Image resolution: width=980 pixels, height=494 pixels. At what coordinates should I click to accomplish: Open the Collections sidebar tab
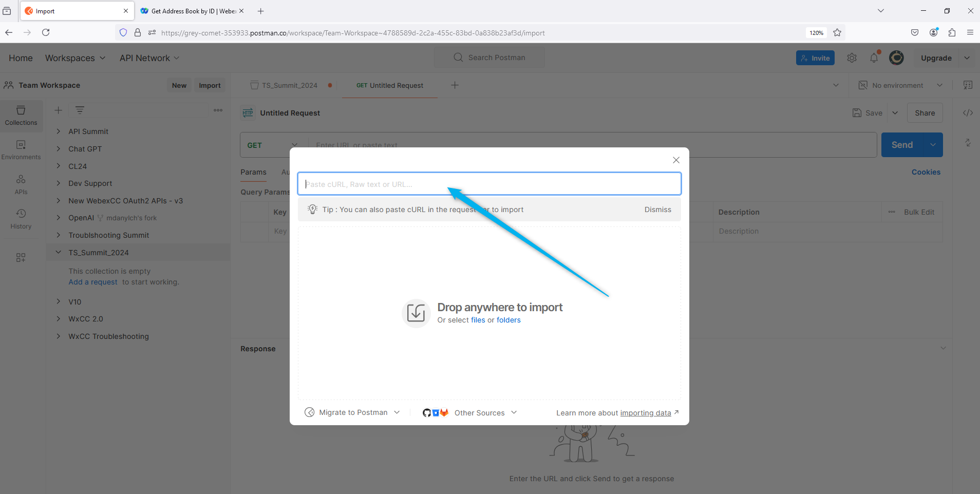21,116
